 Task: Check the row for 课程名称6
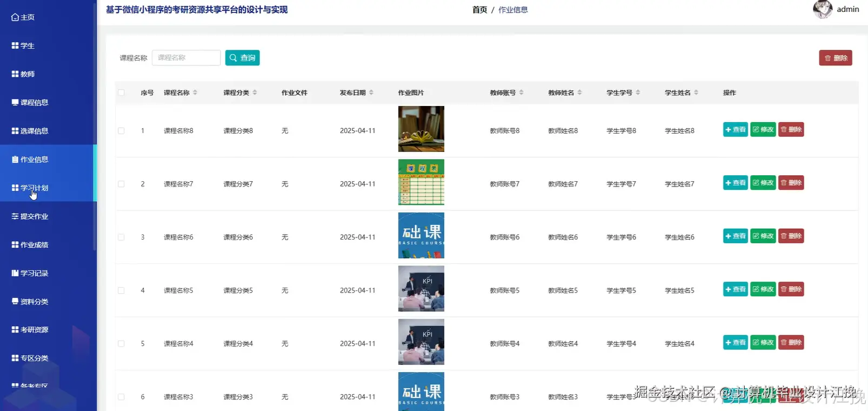[x=121, y=237]
